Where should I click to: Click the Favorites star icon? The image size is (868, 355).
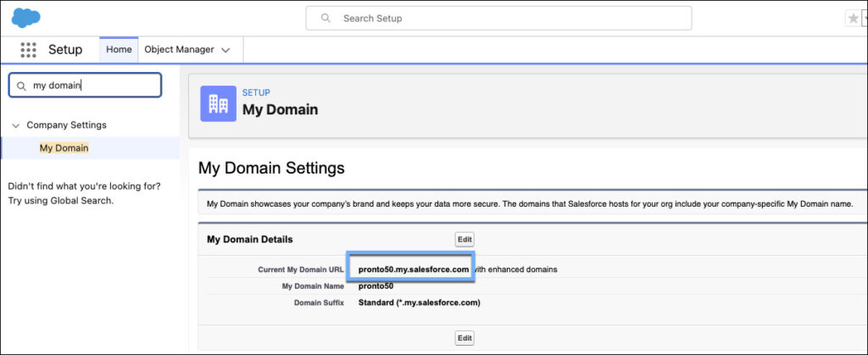point(852,19)
